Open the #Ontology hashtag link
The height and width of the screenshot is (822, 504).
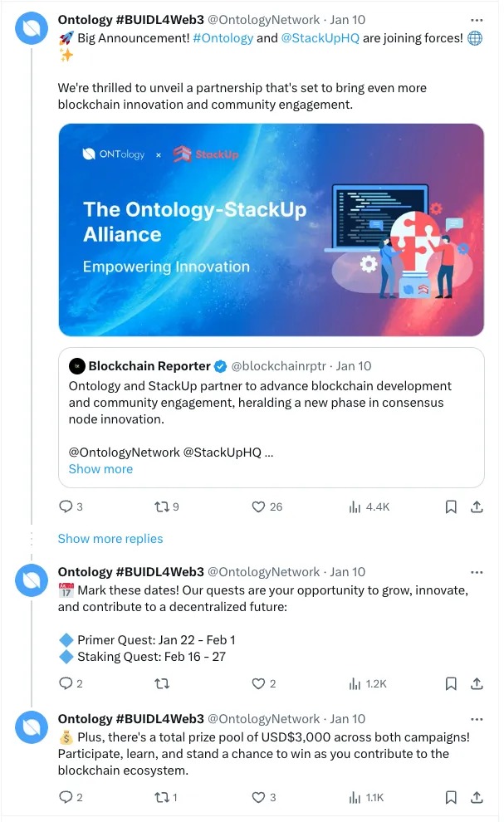coord(223,38)
